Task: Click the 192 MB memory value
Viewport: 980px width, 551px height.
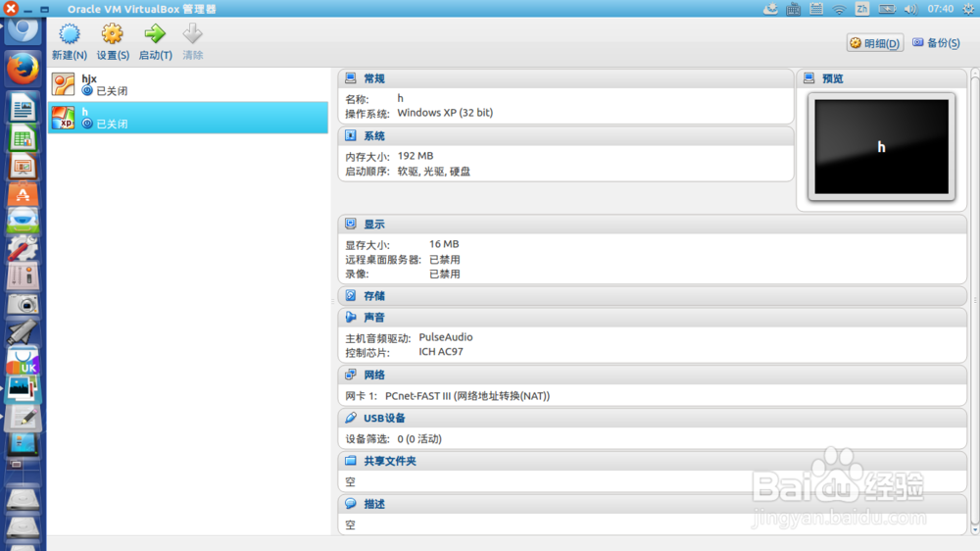Action: pyautogui.click(x=416, y=156)
